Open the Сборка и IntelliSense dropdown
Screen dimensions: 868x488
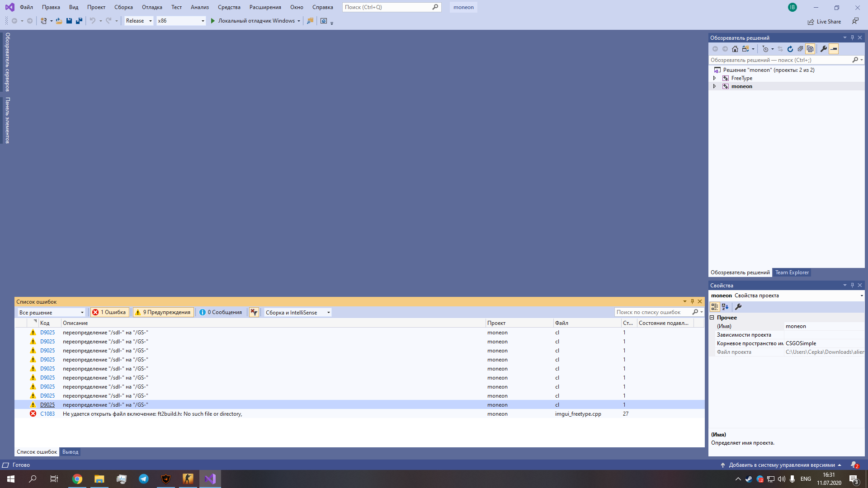tap(297, 312)
